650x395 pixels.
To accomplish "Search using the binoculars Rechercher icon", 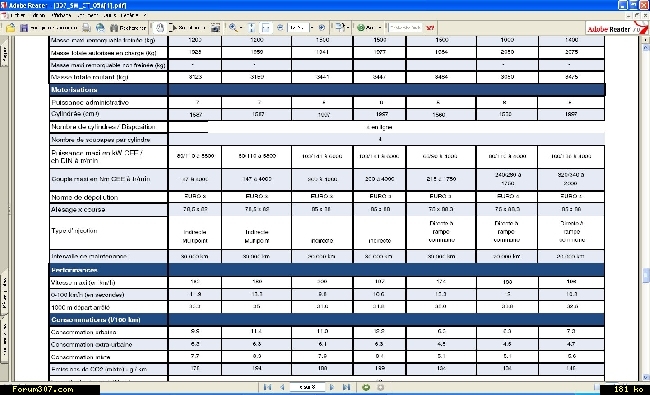I will [114, 28].
